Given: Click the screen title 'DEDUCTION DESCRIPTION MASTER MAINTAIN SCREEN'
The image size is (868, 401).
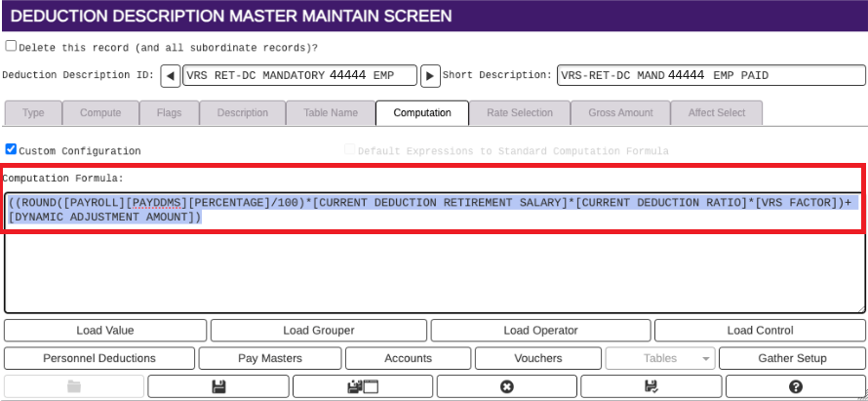Looking at the screenshot, I should click(231, 16).
